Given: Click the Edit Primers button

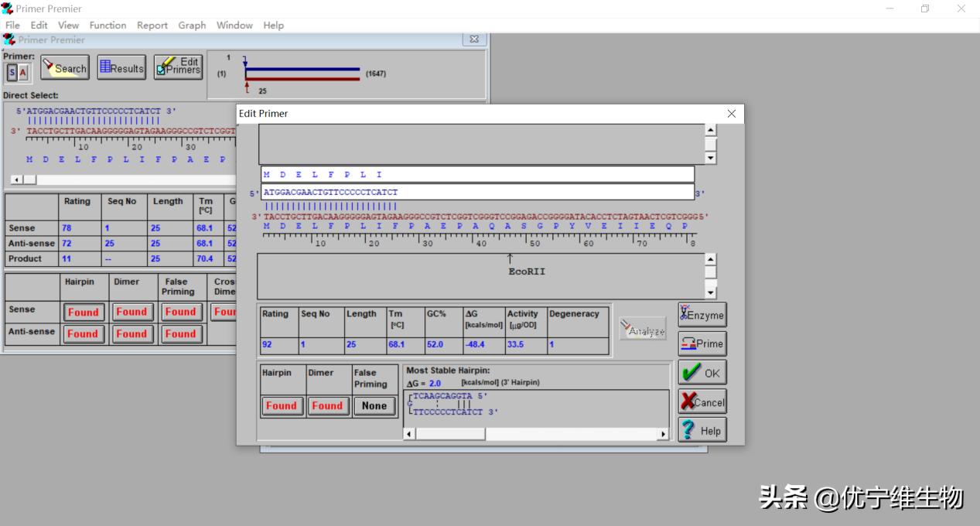Looking at the screenshot, I should [178, 68].
